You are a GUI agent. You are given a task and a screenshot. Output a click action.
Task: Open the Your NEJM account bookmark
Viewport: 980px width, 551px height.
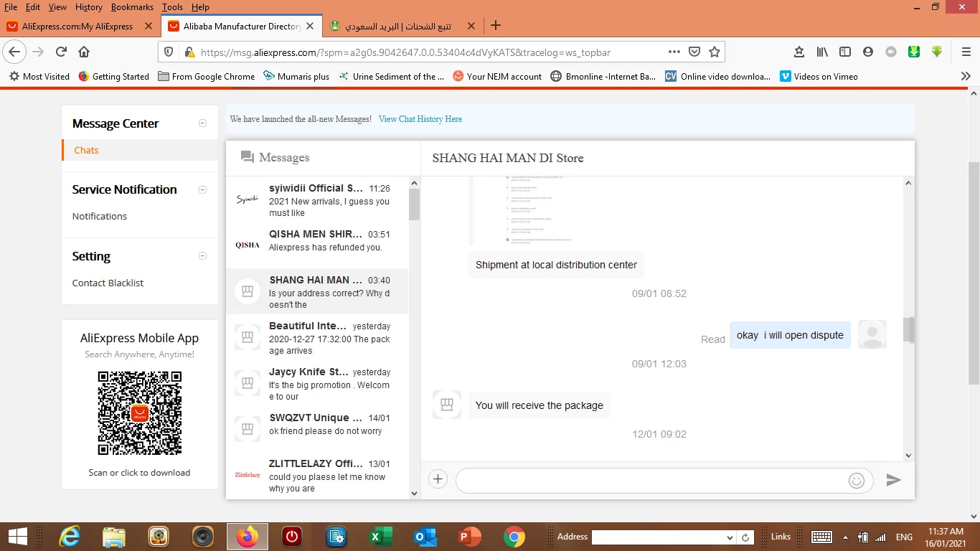click(497, 76)
